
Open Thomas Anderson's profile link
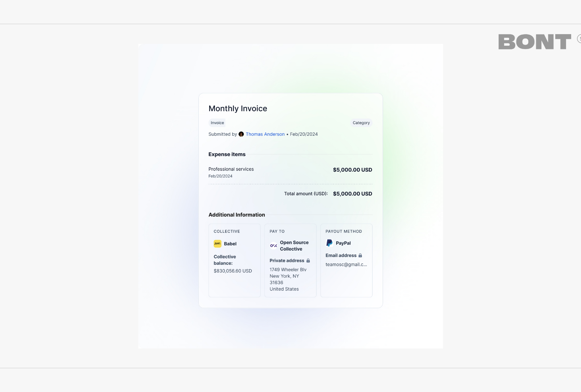[x=265, y=134]
